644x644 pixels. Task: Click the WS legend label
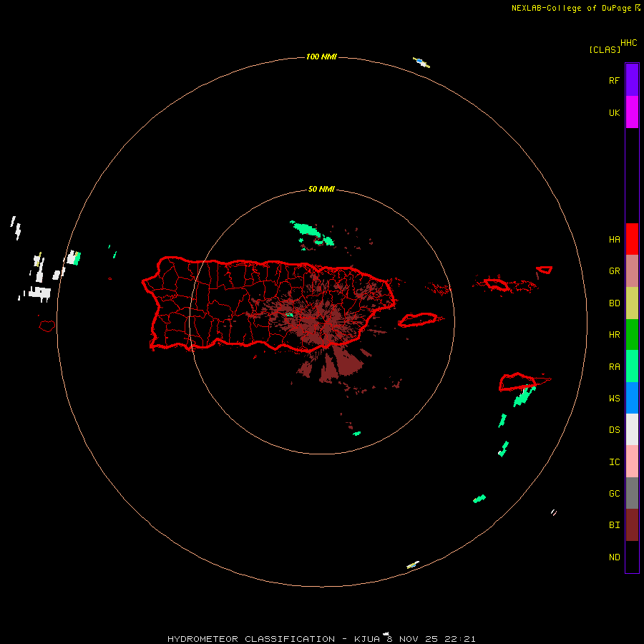point(614,398)
